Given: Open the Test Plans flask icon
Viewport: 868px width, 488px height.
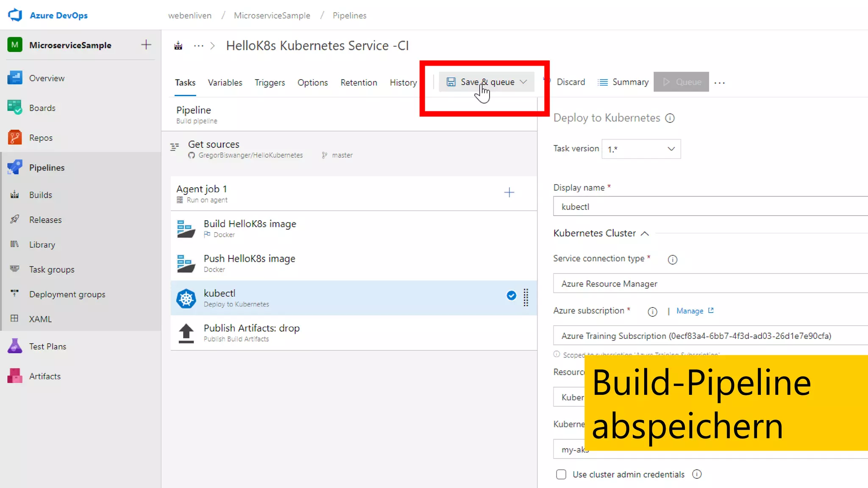Looking at the screenshot, I should 15,346.
